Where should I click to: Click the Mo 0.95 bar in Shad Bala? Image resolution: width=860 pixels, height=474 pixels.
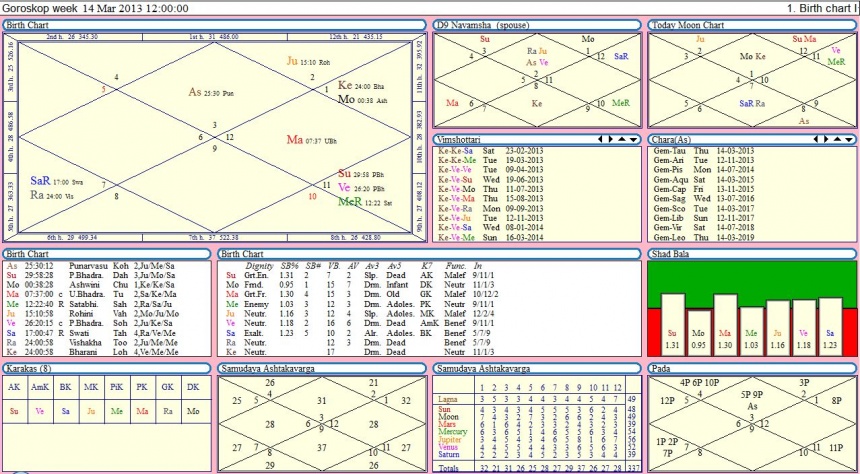point(699,328)
